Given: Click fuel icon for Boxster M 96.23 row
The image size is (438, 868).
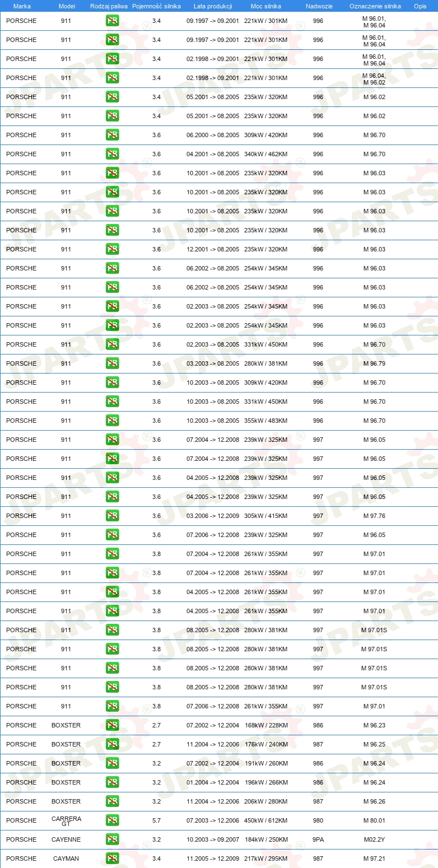Looking at the screenshot, I should point(112,725).
